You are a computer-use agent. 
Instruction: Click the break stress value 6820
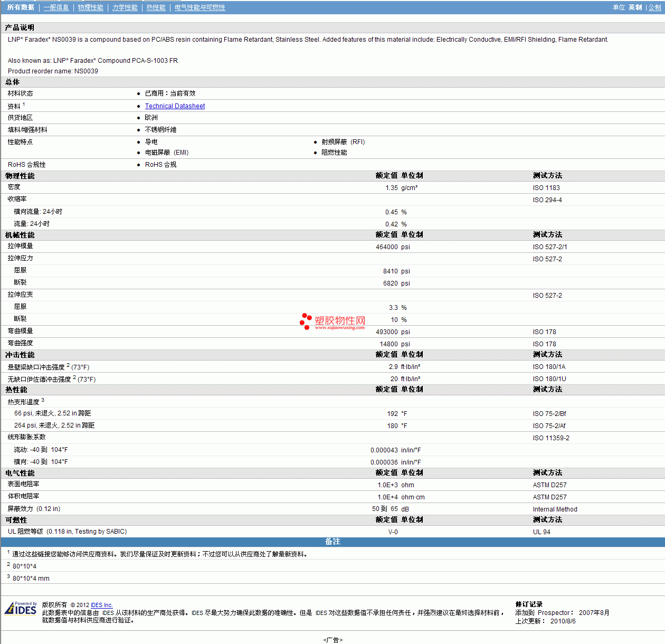391,283
